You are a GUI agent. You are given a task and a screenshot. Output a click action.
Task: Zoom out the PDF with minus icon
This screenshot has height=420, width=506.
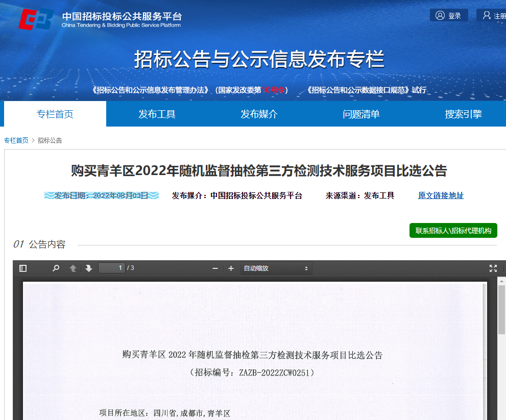click(215, 268)
